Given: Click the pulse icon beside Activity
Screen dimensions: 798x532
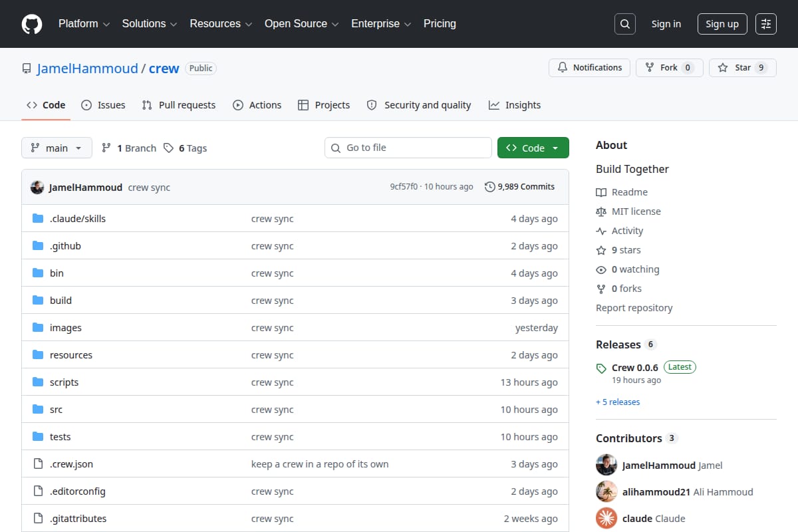Looking at the screenshot, I should [x=601, y=231].
